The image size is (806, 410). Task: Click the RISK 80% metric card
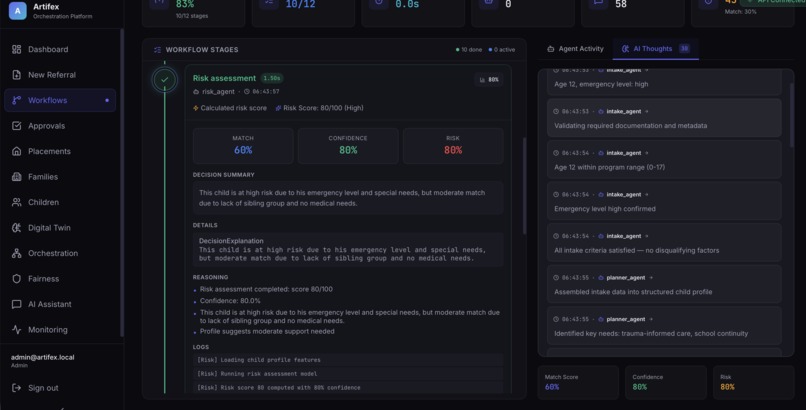(453, 146)
